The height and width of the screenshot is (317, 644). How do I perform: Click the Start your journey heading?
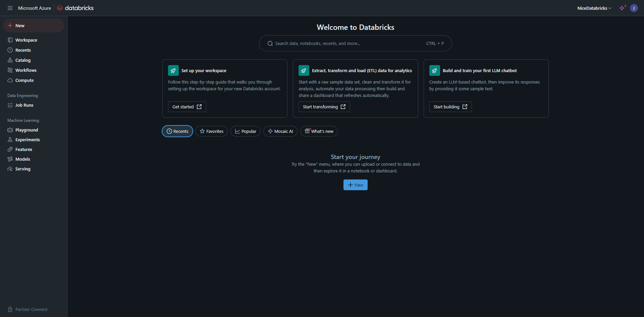point(356,157)
